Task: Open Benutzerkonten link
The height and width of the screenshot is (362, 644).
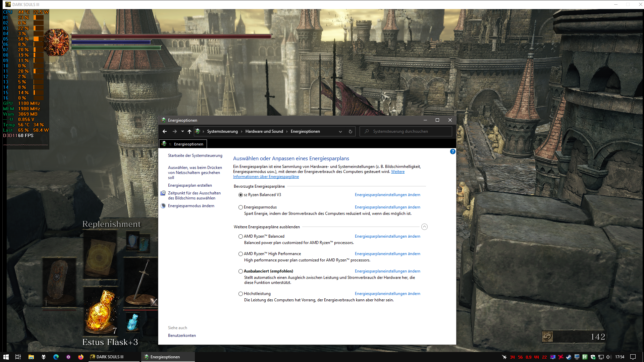Action: (182, 336)
